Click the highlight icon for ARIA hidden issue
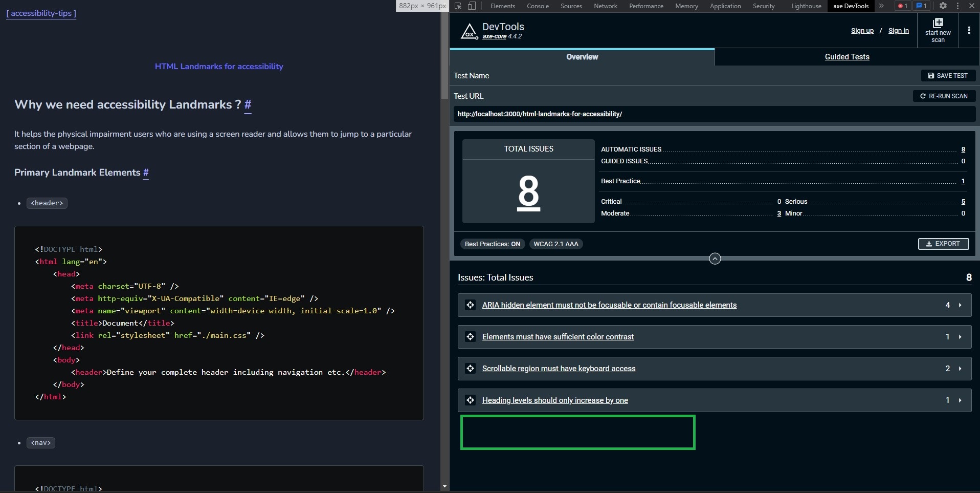Image resolution: width=980 pixels, height=493 pixels. tap(470, 305)
